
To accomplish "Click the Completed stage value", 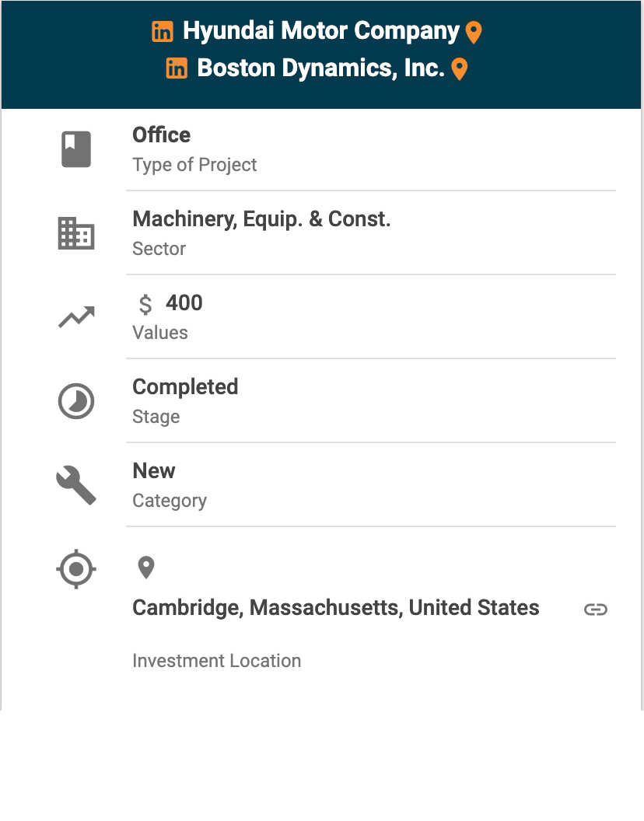I will coord(185,387).
